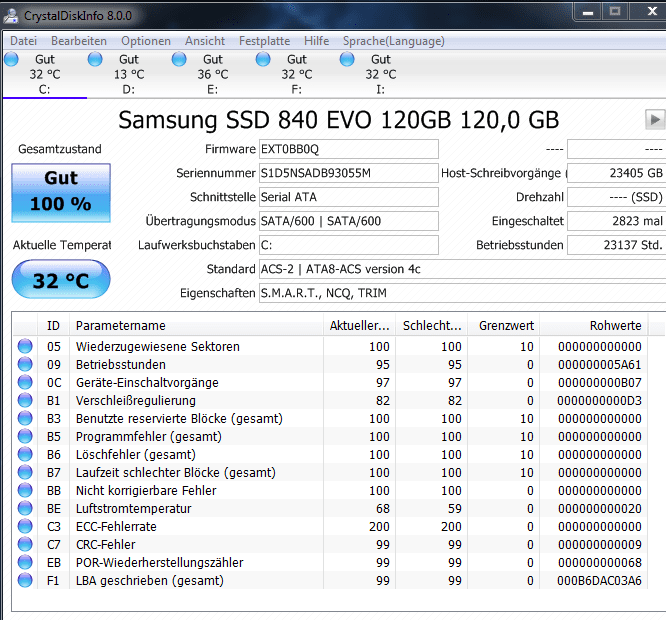This screenshot has height=620, width=666.
Task: Select the Wiederzugewiesene Sektoren parameter name
Action: (158, 347)
